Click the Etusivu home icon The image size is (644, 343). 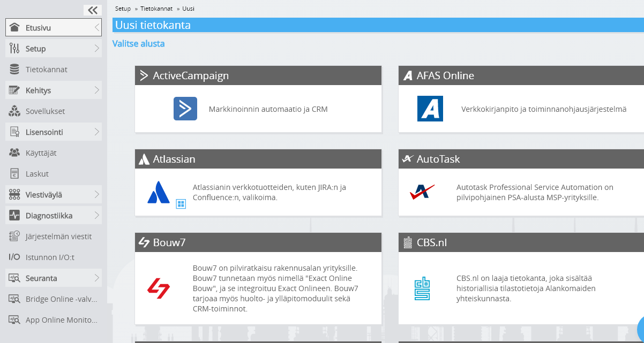click(x=15, y=28)
